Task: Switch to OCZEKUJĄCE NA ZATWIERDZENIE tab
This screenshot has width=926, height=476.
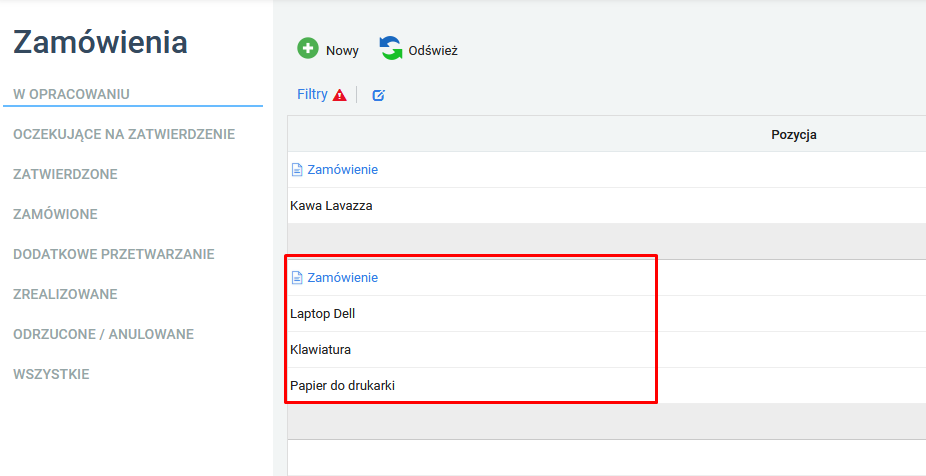Action: coord(124,135)
